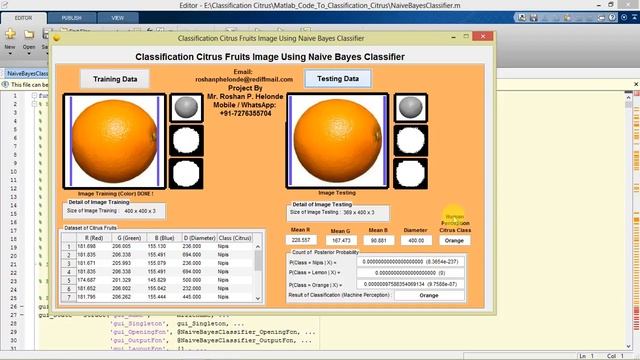The width and height of the screenshot is (640, 360).
Task: Click the quick access icon left of help
Action: tap(601, 18)
